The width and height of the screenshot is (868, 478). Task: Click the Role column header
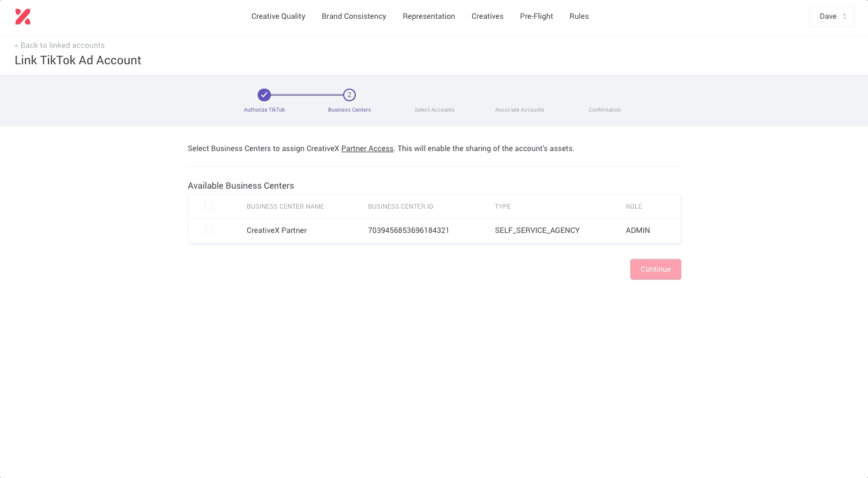634,207
